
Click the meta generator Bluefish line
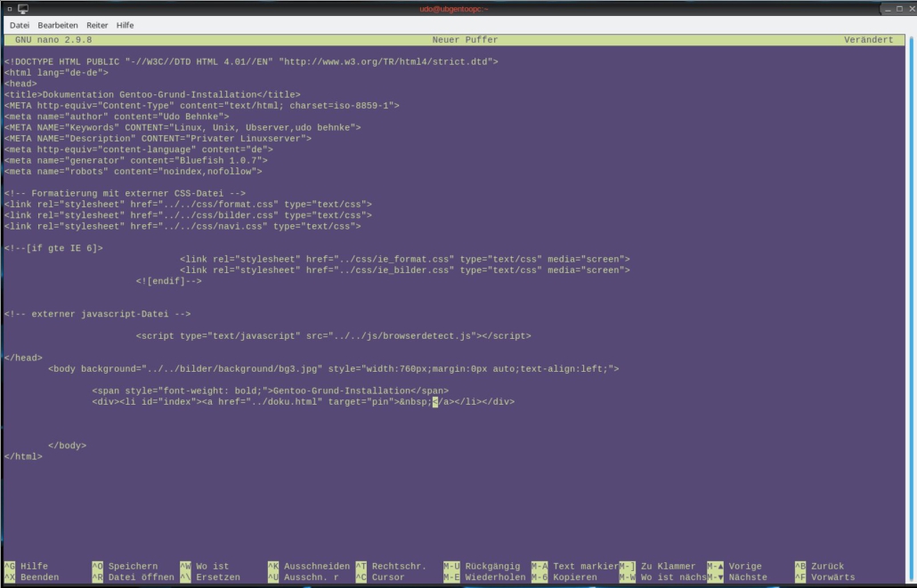pos(135,160)
